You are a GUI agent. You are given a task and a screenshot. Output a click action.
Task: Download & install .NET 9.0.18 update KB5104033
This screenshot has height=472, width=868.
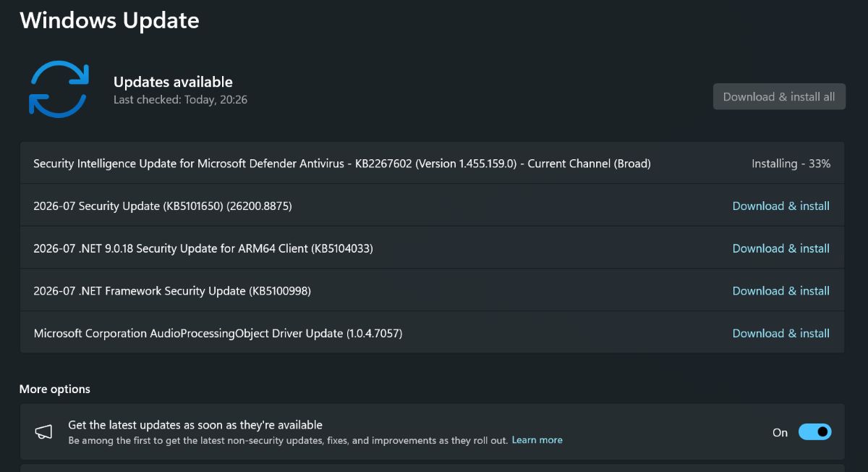pyautogui.click(x=781, y=248)
